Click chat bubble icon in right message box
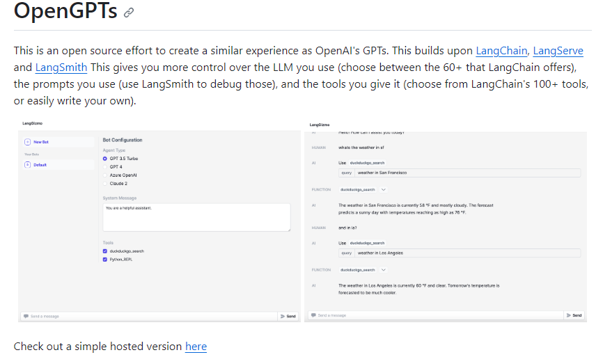 pyautogui.click(x=313, y=315)
